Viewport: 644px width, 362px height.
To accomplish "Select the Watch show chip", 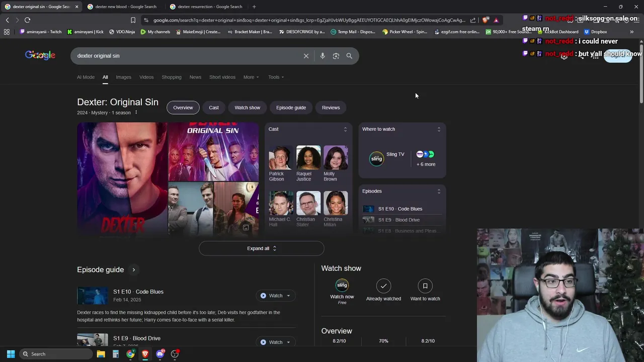I will point(248,108).
